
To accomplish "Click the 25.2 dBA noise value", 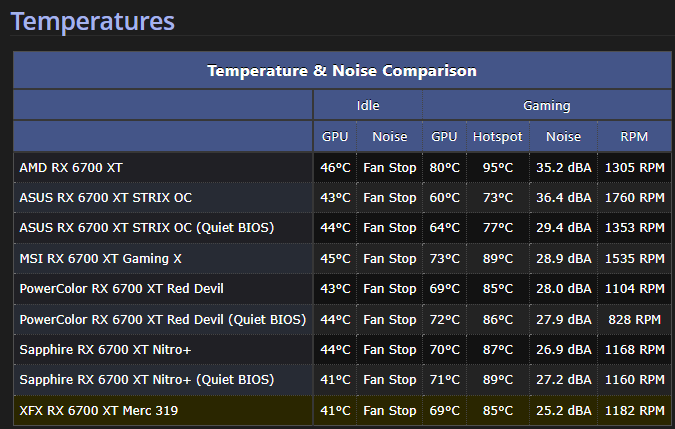I will point(563,411).
